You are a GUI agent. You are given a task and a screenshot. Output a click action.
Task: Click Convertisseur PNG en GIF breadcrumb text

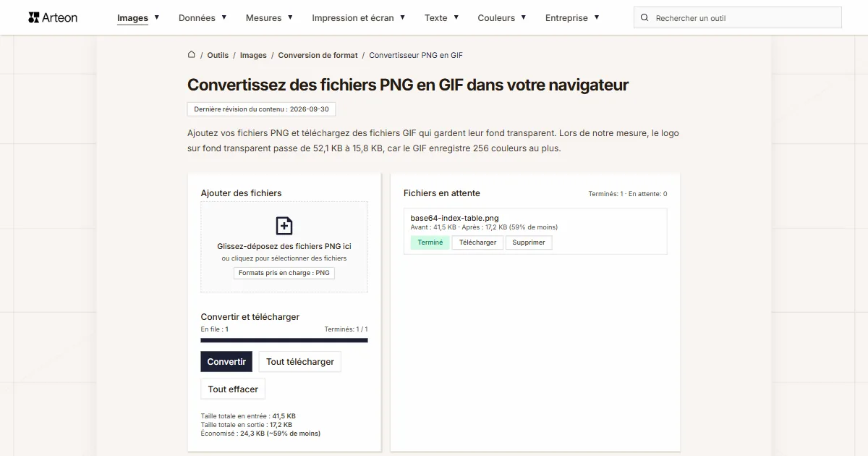point(416,55)
